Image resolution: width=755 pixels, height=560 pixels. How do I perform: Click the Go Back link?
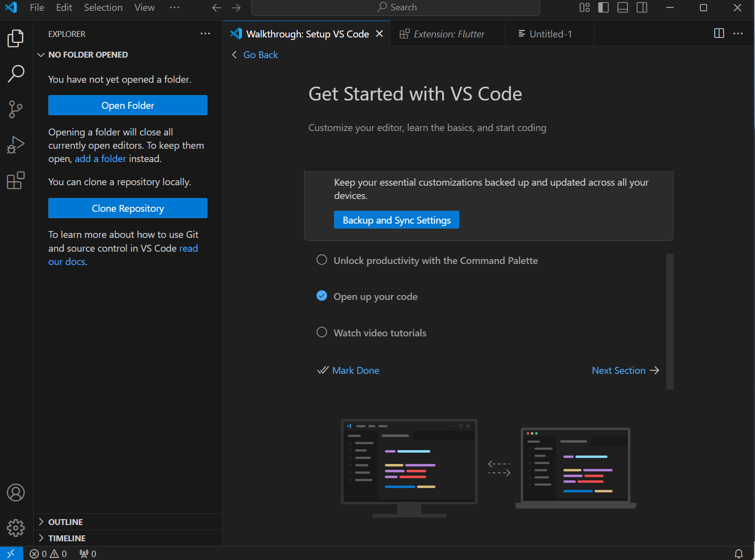(261, 55)
